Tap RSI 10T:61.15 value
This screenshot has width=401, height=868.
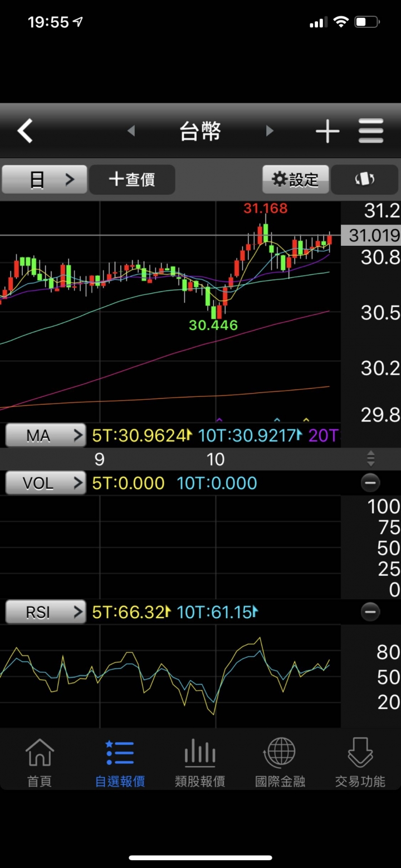[214, 612]
